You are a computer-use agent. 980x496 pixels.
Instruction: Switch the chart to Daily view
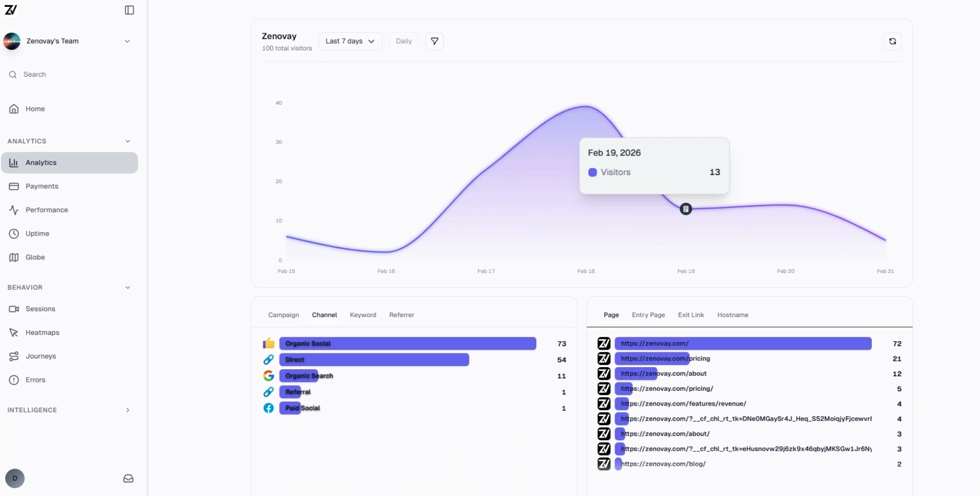(x=403, y=41)
